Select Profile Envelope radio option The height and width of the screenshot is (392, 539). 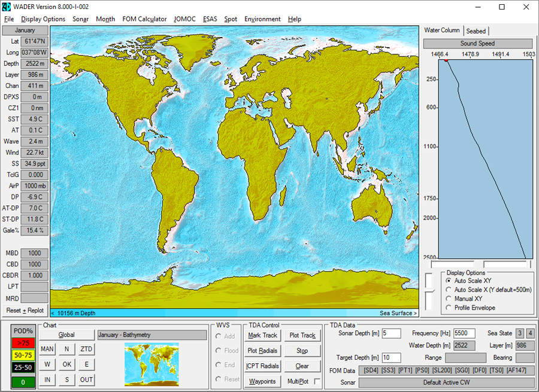[x=471, y=308]
